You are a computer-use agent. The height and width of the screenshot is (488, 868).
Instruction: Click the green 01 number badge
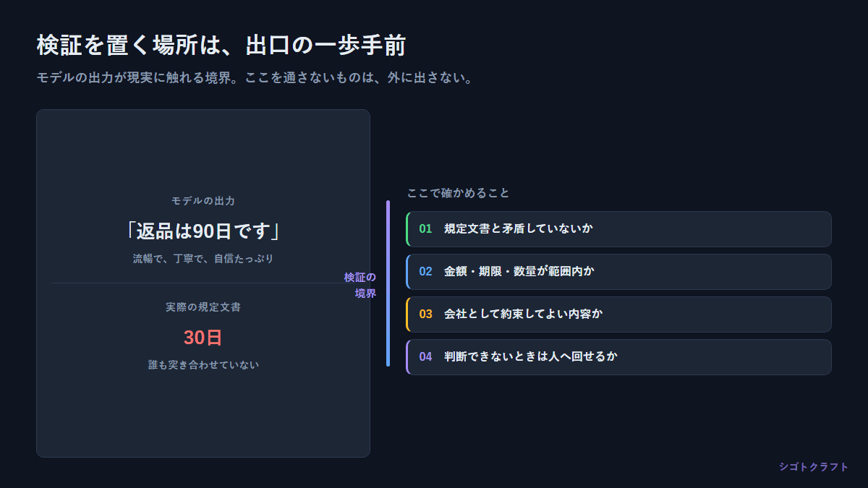pos(425,229)
